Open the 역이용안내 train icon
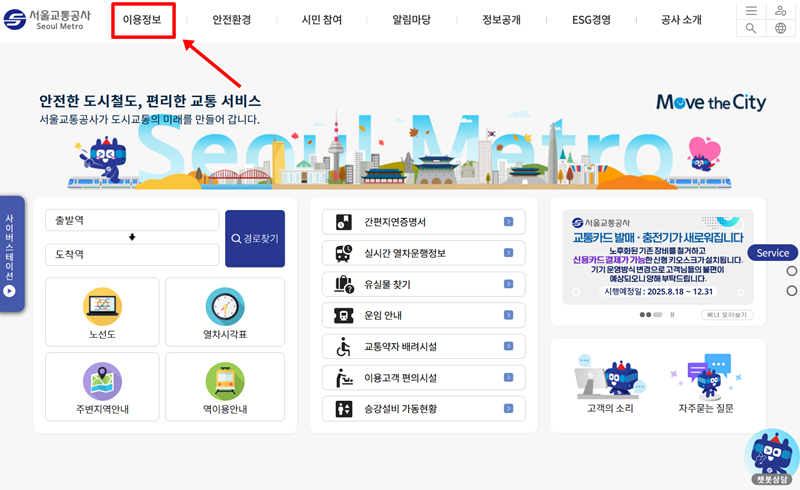Image resolution: width=800 pixels, height=490 pixels. click(225, 381)
